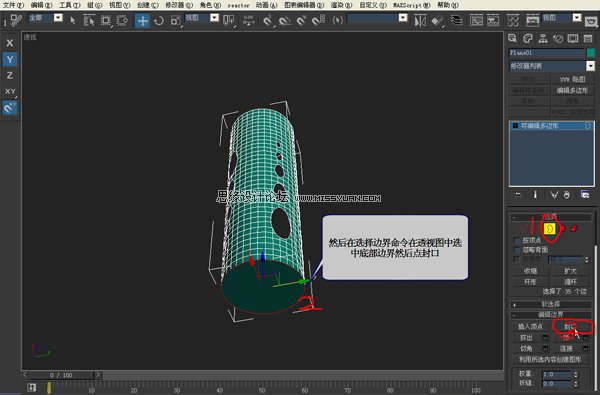The height and width of the screenshot is (395, 600).
Task: Click Configure Modifier Sets icon
Action: [585, 194]
